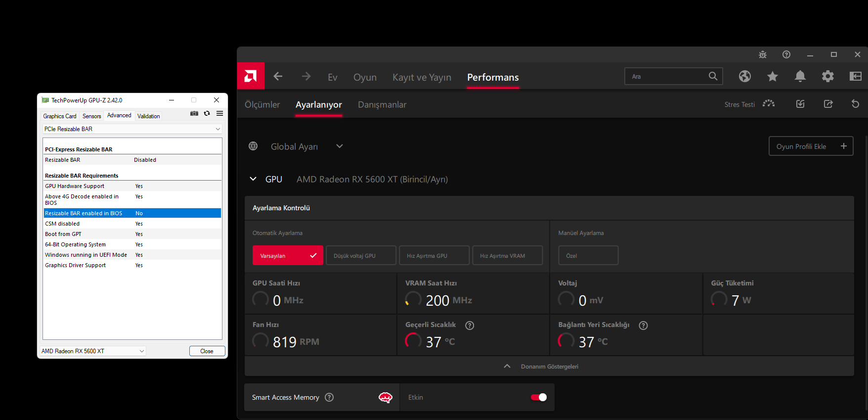
Task: Open the GPU-Z Graphics Card tab
Action: [60, 116]
